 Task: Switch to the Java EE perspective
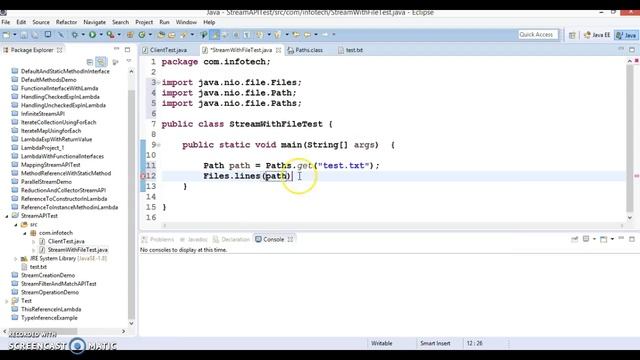coord(597,35)
